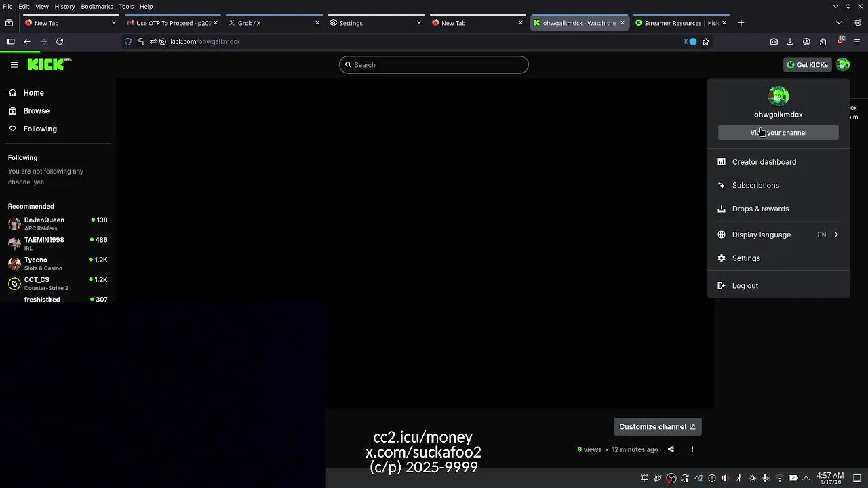Toggle the Firefox sidebar button
Image resolution: width=868 pixels, height=488 pixels.
pos(11,41)
